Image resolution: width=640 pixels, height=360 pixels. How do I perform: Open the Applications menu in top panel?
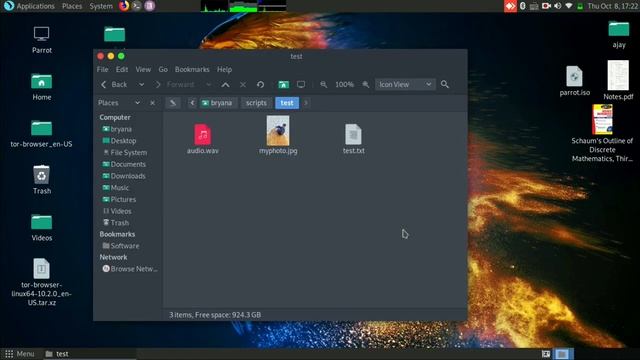click(x=29, y=6)
